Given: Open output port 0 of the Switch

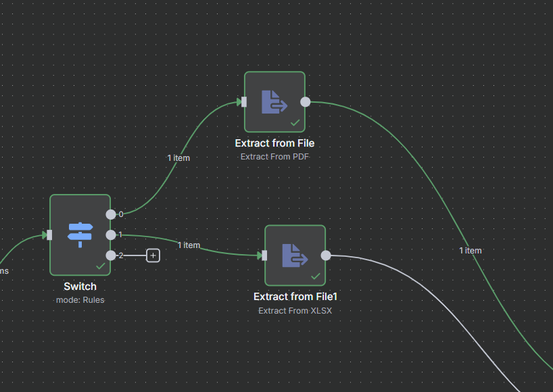Looking at the screenshot, I should coord(110,214).
